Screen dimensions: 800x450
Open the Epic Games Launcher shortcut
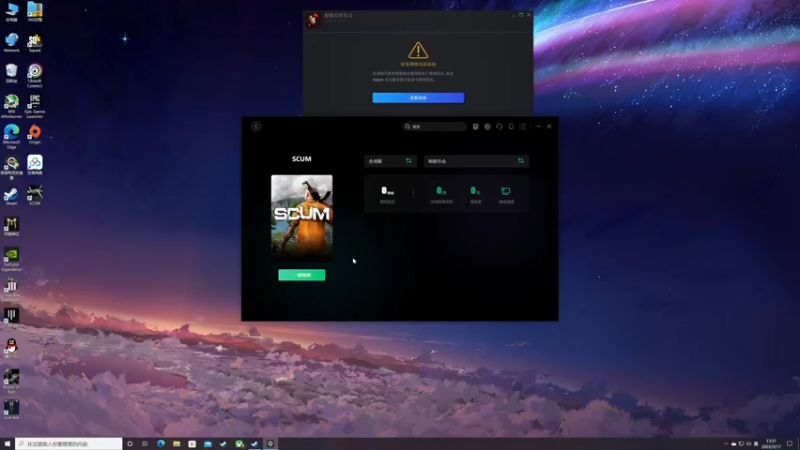[x=35, y=106]
